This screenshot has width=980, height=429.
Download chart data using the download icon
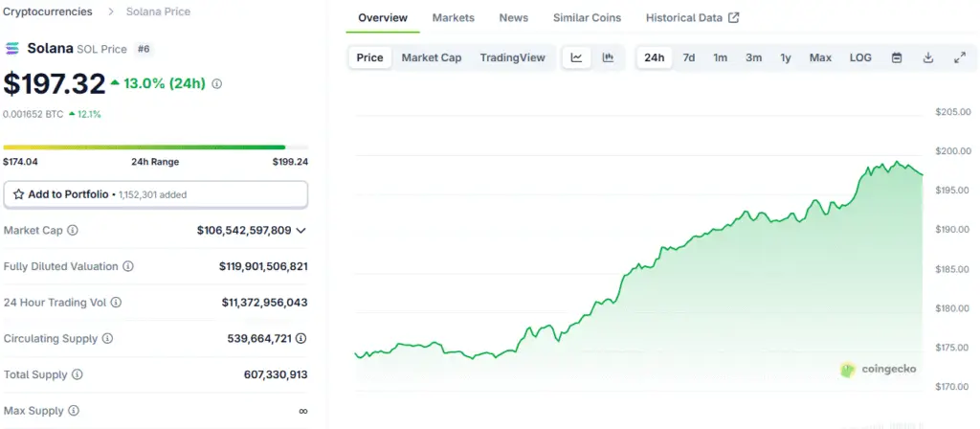point(928,58)
